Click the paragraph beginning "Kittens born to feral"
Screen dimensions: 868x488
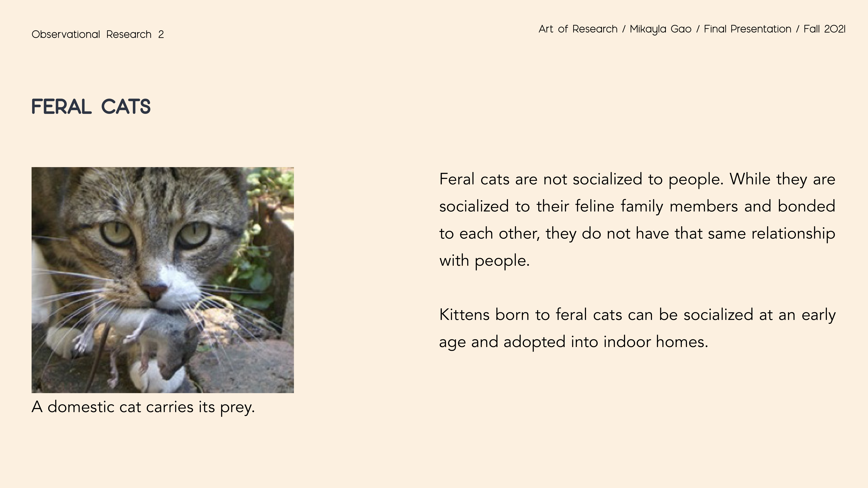[637, 328]
